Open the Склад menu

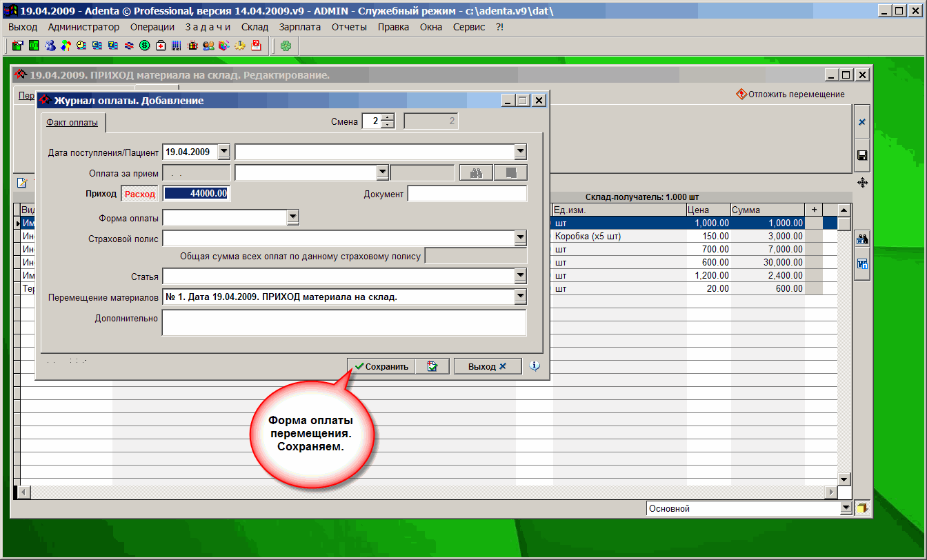pos(255,27)
